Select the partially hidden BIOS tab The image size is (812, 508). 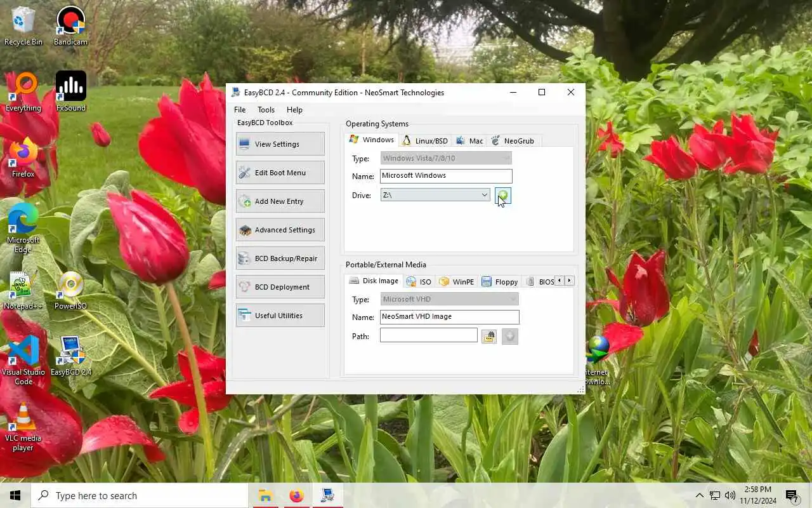540,282
